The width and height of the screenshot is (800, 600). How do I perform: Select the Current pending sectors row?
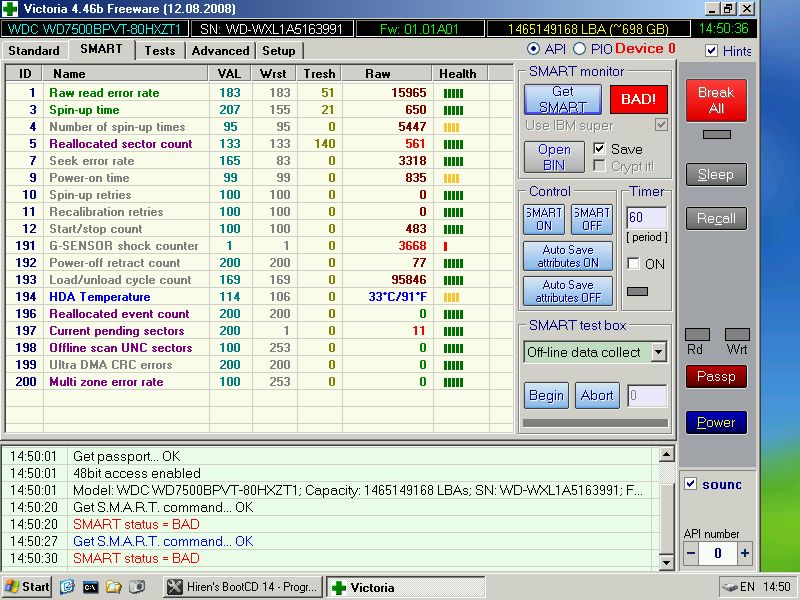[x=259, y=331]
